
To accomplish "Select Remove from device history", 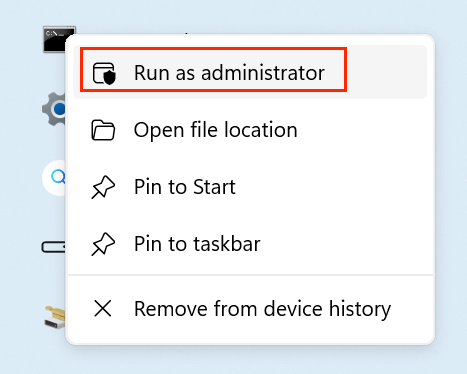I will click(250, 308).
